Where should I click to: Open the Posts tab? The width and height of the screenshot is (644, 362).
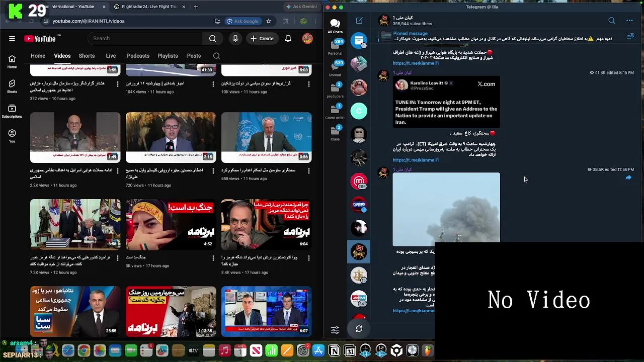194,56
